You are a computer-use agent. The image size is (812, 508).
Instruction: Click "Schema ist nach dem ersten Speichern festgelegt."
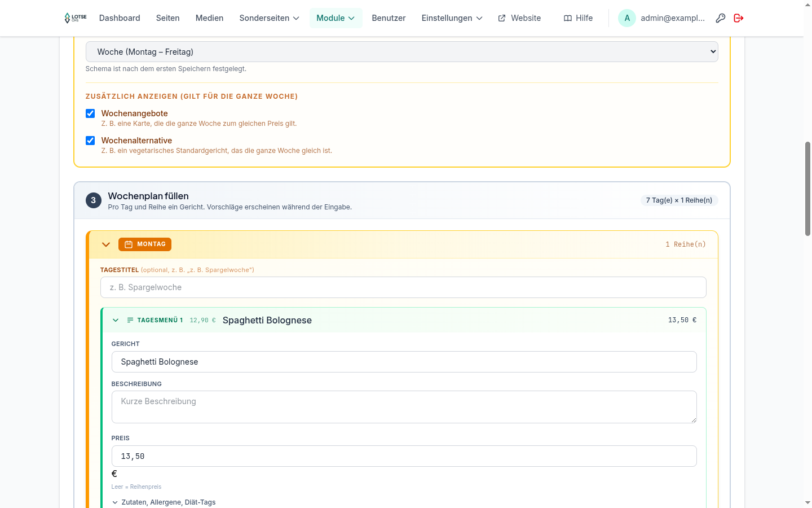pyautogui.click(x=166, y=69)
